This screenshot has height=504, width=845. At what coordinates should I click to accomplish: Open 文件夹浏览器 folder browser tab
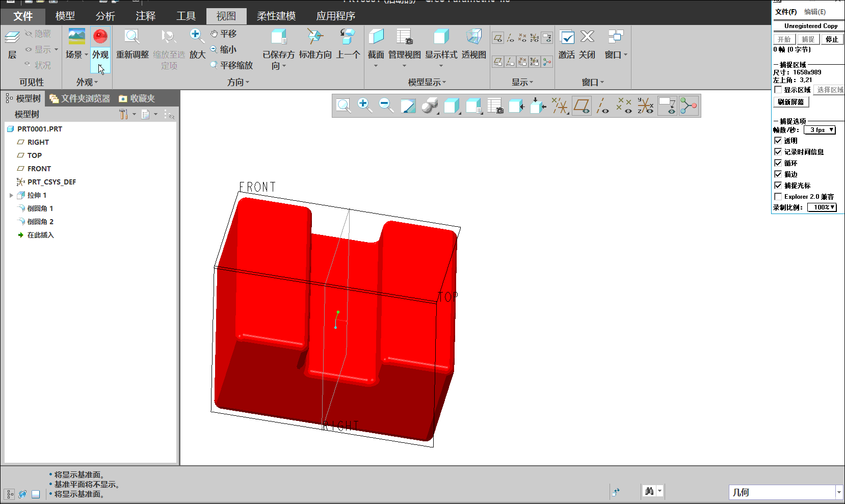point(80,98)
